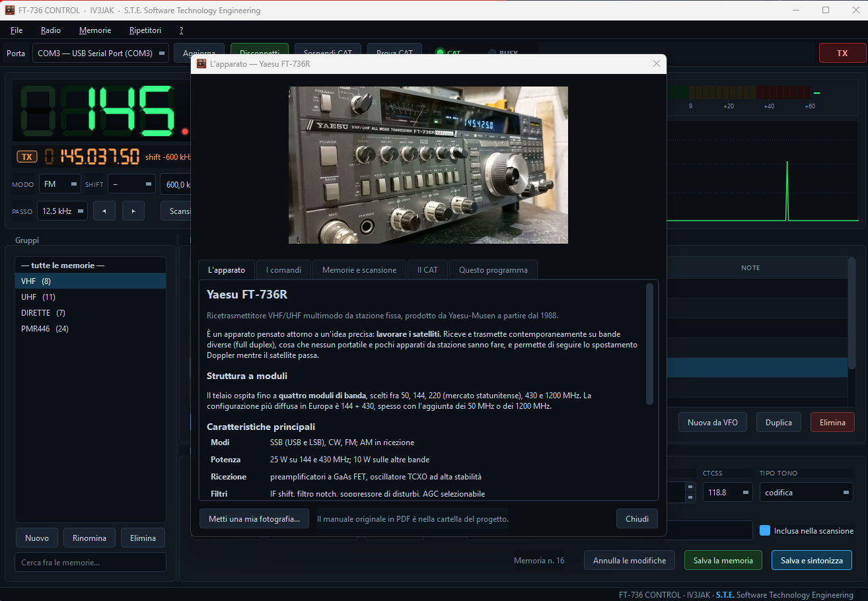Click Nuovo group button

[37, 538]
